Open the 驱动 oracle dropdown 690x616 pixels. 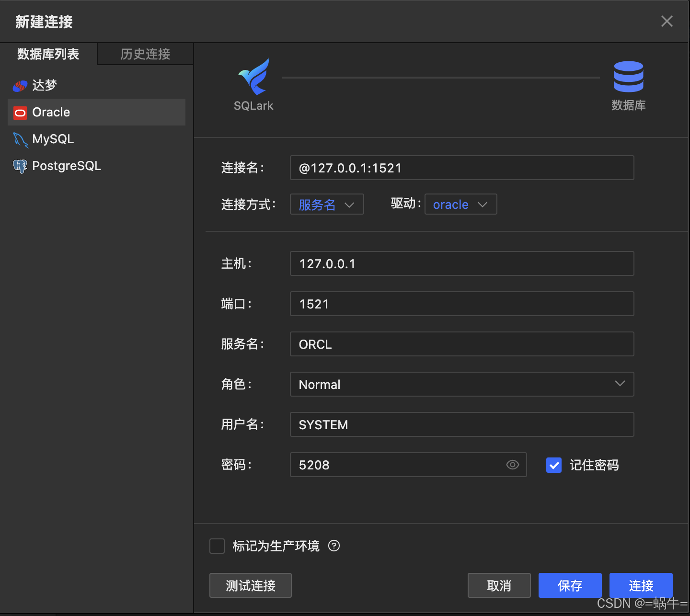coord(460,204)
